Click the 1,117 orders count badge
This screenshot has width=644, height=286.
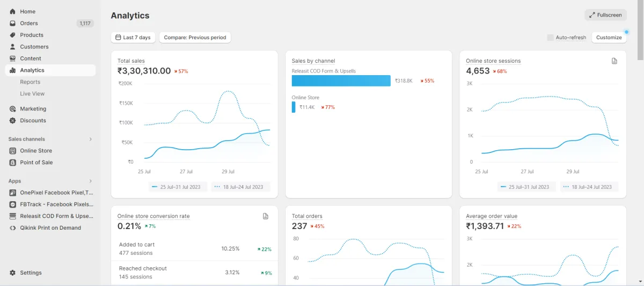(85, 24)
